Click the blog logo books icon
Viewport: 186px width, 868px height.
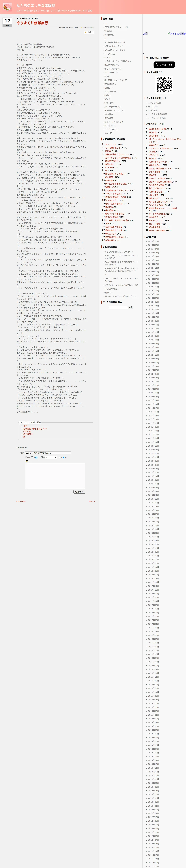point(7,7)
